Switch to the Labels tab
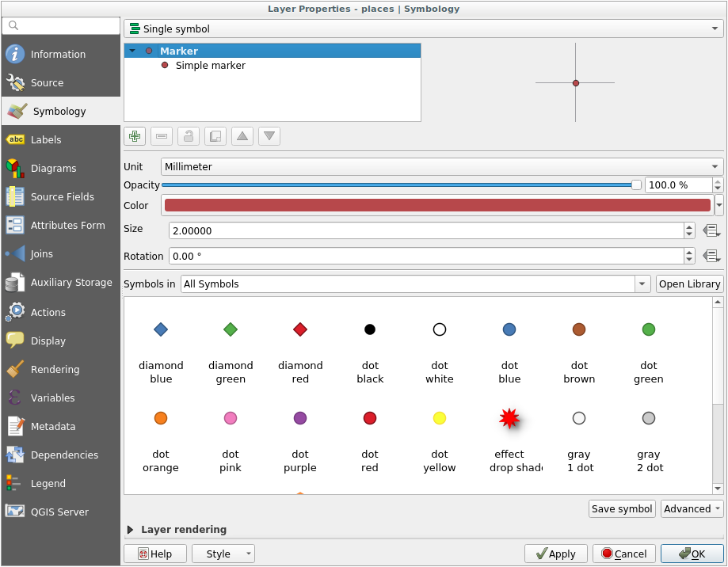The width and height of the screenshot is (728, 567). [46, 140]
